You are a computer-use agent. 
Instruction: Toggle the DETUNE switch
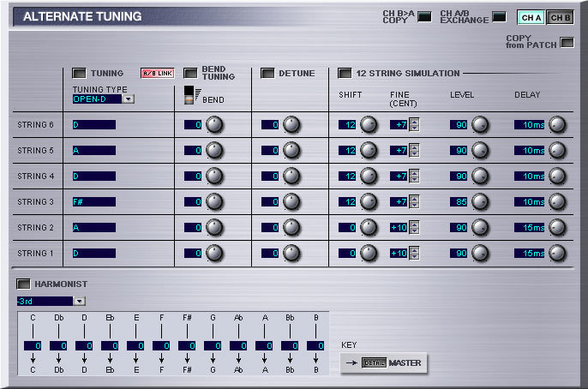(x=267, y=74)
